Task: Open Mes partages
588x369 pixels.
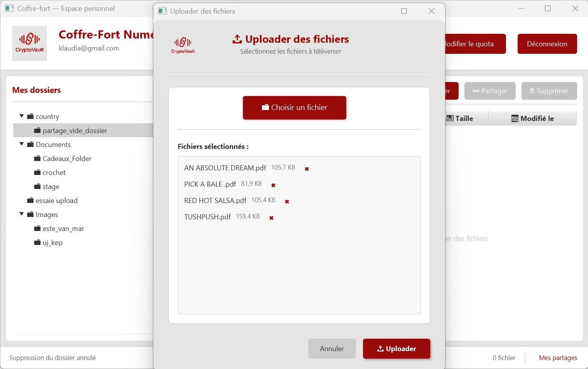Action: pos(558,357)
